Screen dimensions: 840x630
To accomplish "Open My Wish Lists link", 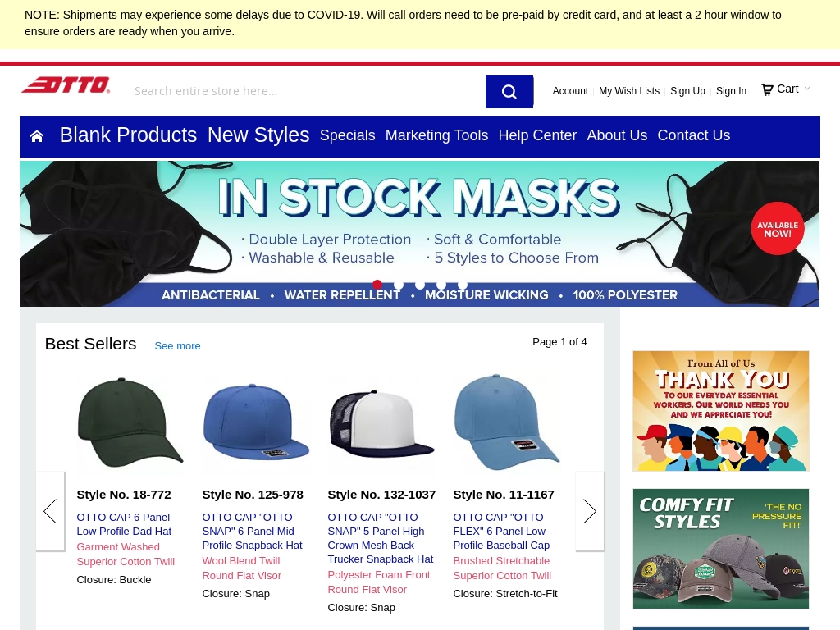I will (629, 91).
